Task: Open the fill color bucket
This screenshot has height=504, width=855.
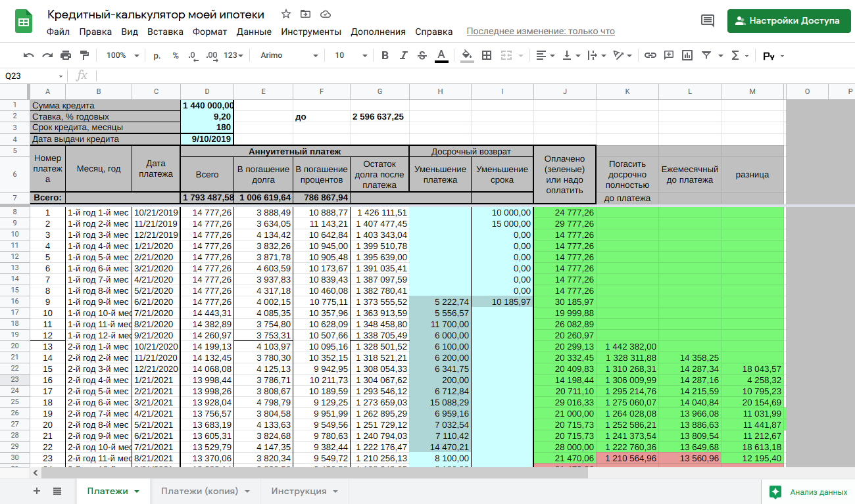Action: tap(467, 55)
